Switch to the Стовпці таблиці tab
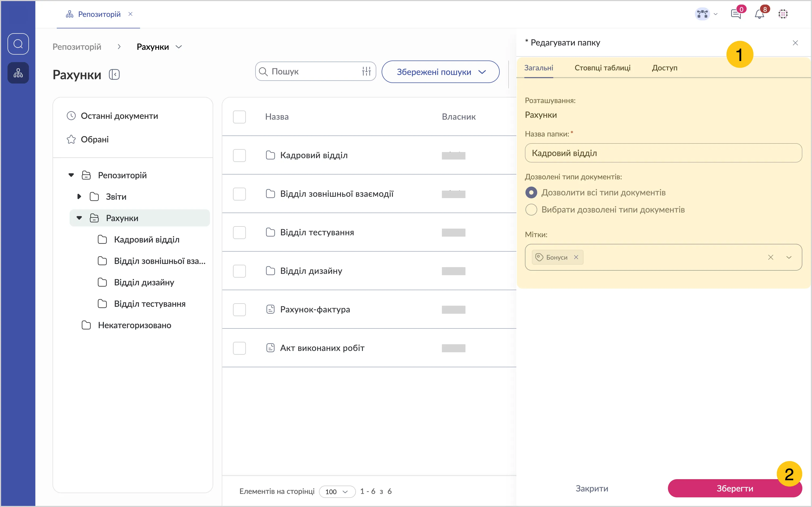 602,68
